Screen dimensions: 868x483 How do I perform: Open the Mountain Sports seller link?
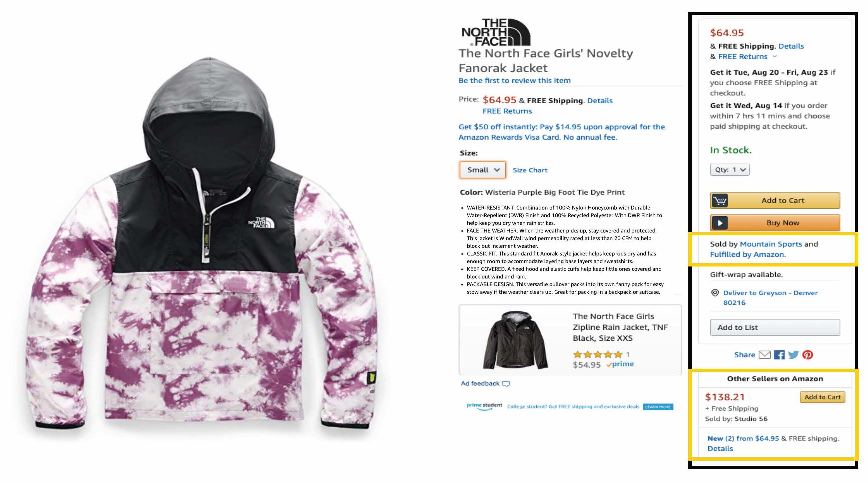tap(771, 244)
